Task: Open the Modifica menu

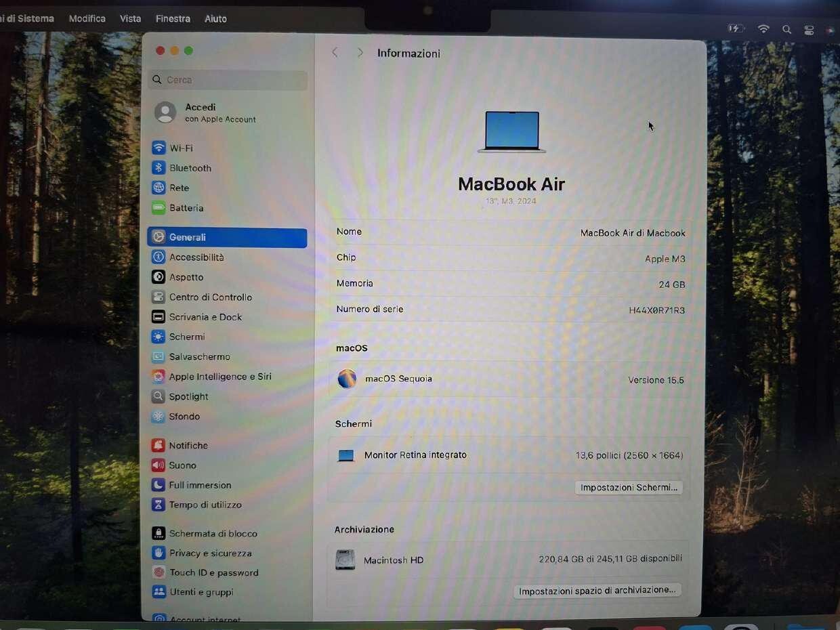Action: click(87, 18)
